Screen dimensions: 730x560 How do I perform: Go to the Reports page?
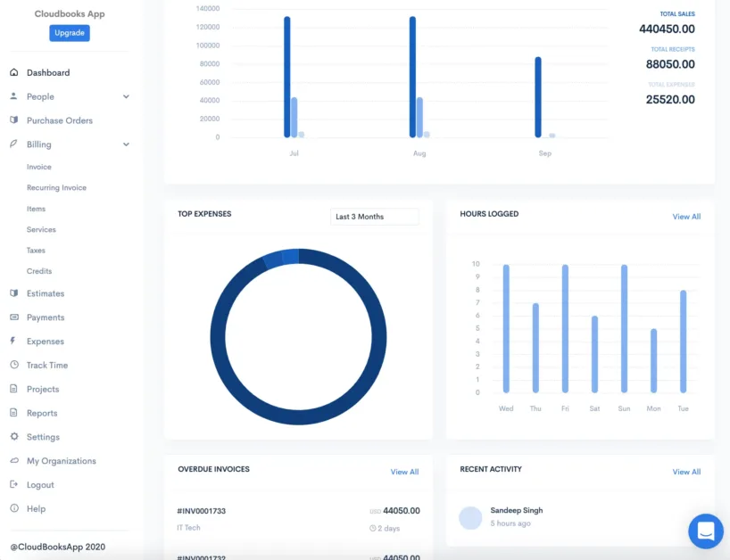[42, 413]
